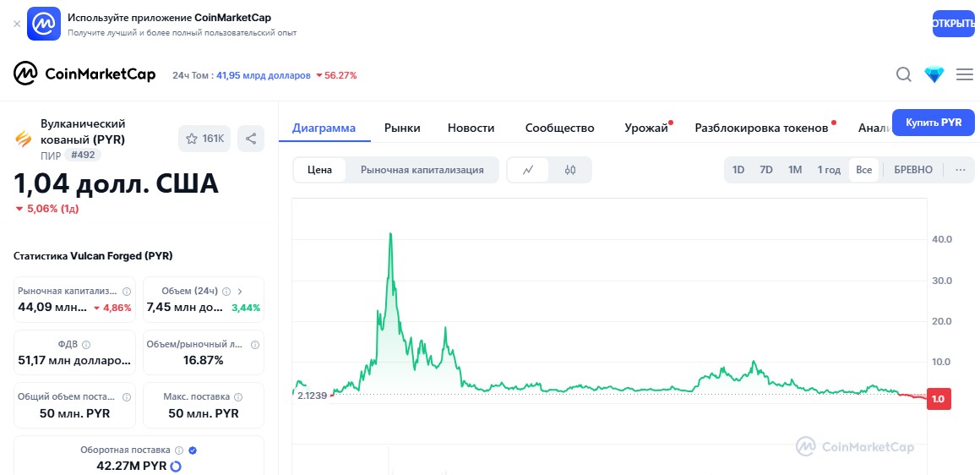980x475 pixels.
Task: Open the Рынки tab
Action: tap(402, 128)
